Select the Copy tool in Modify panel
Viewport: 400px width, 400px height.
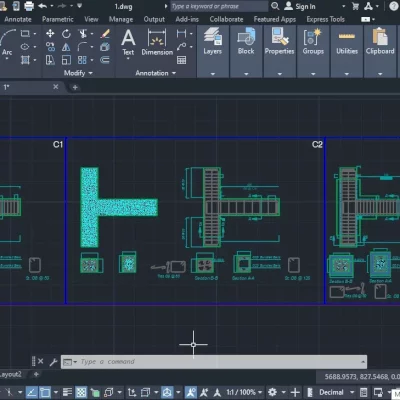click(50, 47)
